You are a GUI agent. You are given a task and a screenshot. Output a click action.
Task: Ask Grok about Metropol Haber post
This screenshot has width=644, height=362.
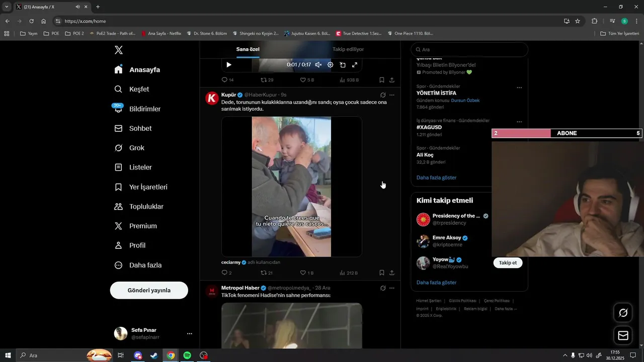pos(383,288)
